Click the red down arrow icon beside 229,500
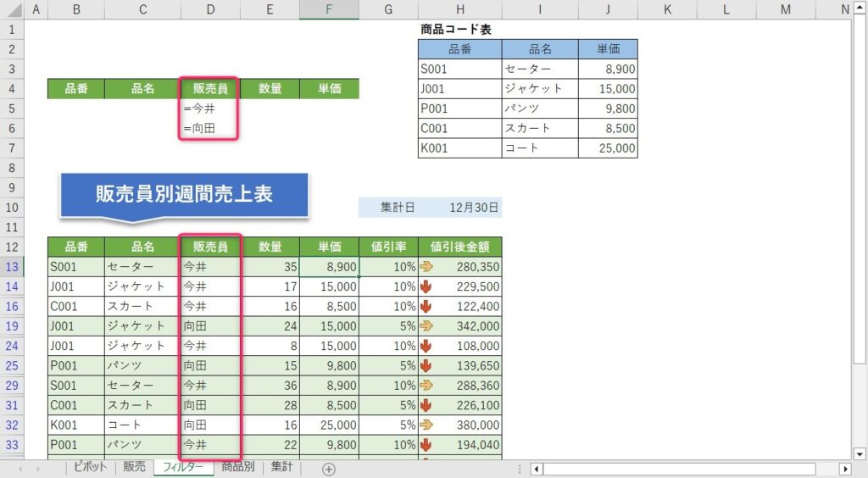The width and height of the screenshot is (868, 478). (426, 286)
